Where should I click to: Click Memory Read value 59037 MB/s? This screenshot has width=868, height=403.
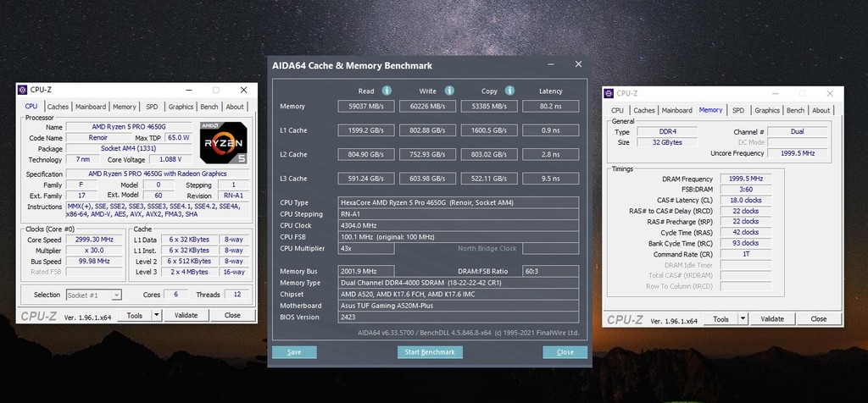pyautogui.click(x=366, y=106)
